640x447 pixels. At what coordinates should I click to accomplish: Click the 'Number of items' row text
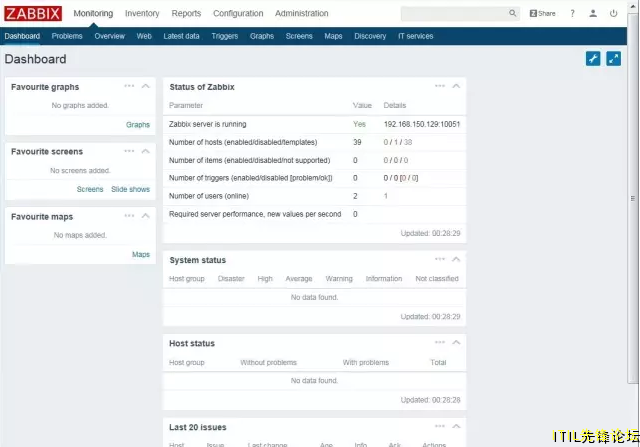click(x=249, y=160)
